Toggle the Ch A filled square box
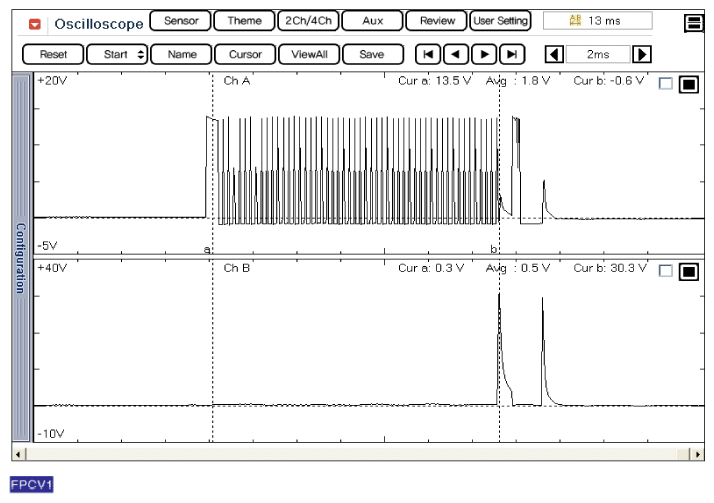This screenshot has height=503, width=714. point(688,85)
